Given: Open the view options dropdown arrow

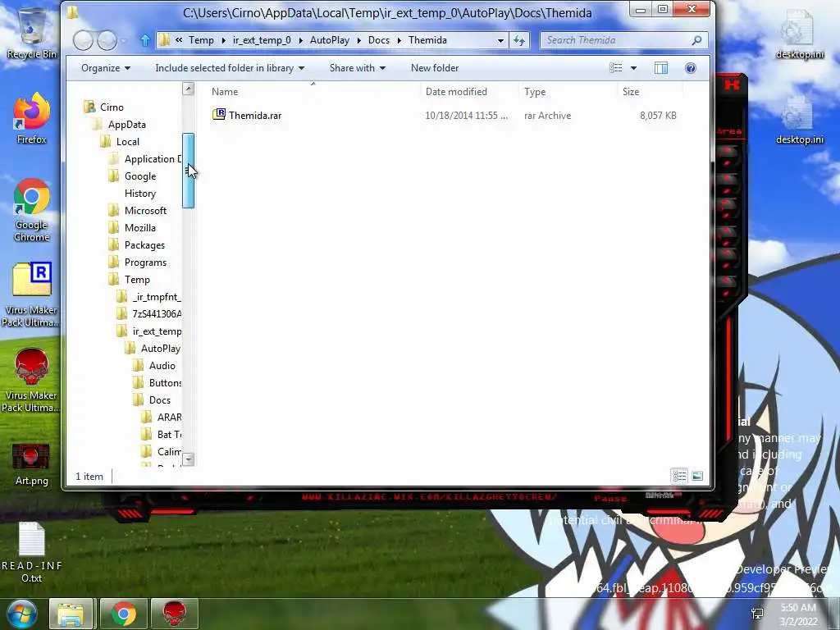Looking at the screenshot, I should (x=634, y=68).
